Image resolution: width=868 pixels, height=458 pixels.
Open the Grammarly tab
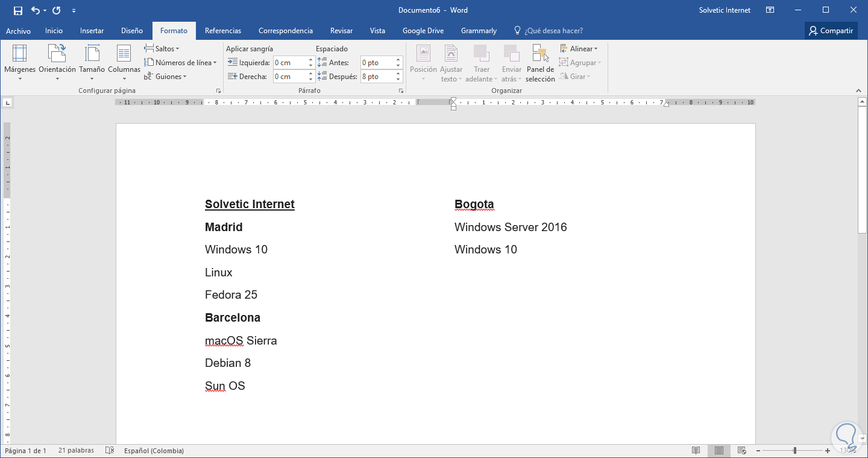(479, 31)
